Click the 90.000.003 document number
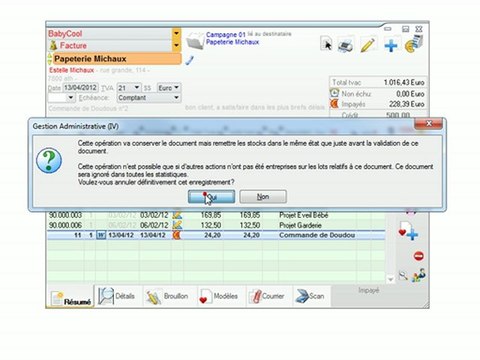Viewport: 480px width, 360px height. 65,215
